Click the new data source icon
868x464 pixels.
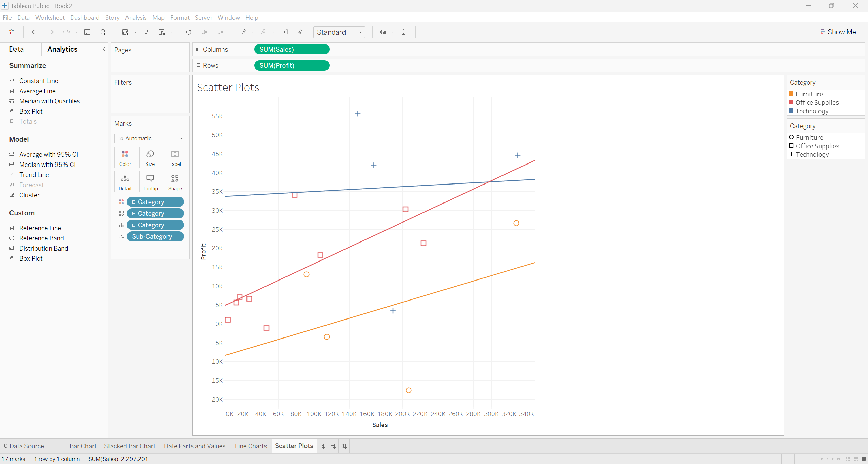[x=103, y=32]
